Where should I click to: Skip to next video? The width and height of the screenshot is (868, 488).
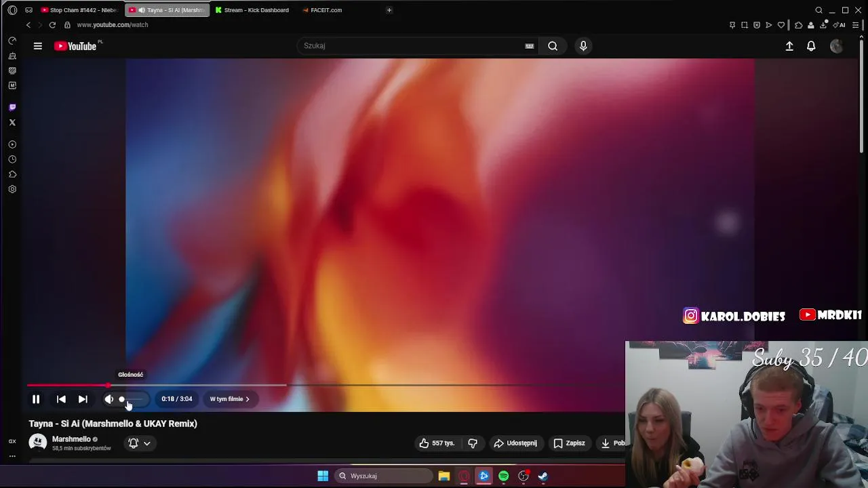point(83,399)
